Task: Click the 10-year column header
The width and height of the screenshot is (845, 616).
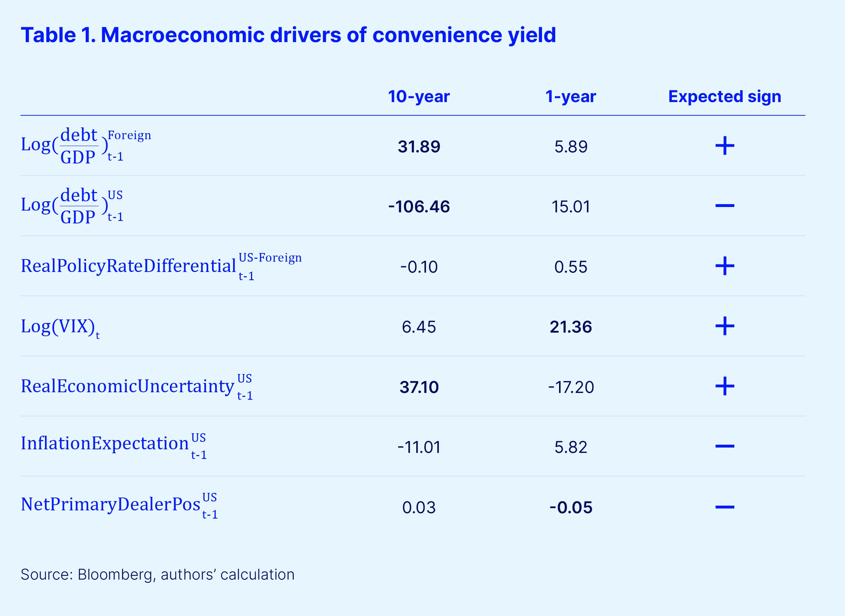Action: point(419,97)
